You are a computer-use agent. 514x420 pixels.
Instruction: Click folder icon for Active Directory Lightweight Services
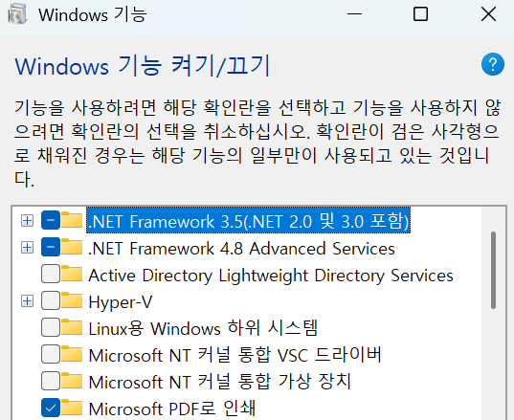pyautogui.click(x=72, y=274)
